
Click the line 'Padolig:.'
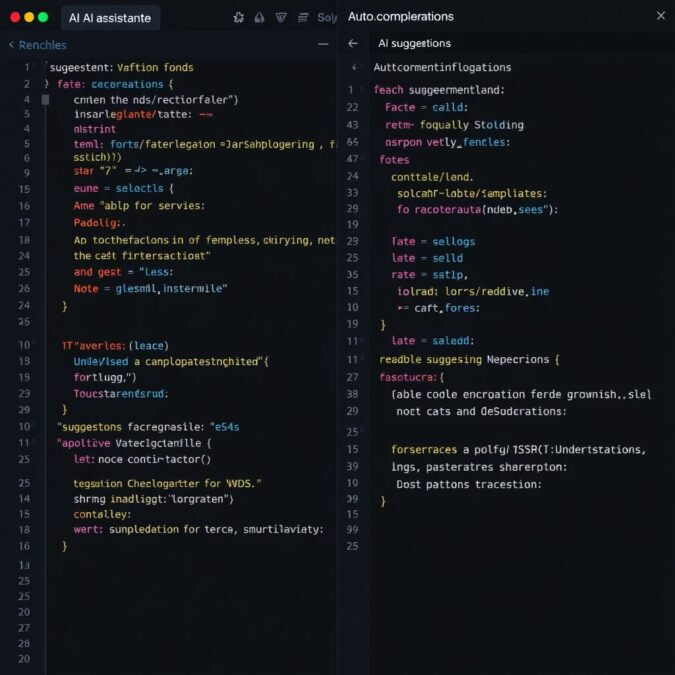(99, 223)
